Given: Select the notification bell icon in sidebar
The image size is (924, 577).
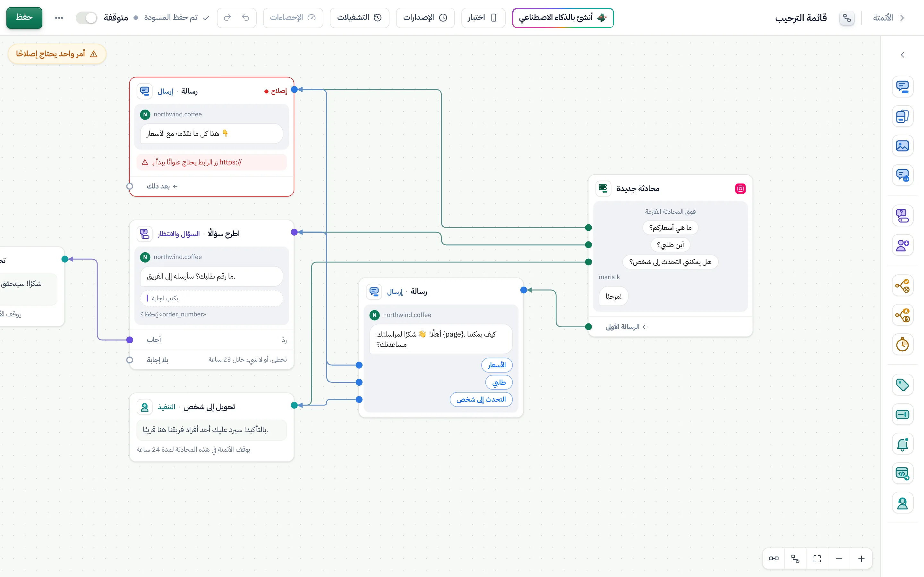Looking at the screenshot, I should 902,444.
